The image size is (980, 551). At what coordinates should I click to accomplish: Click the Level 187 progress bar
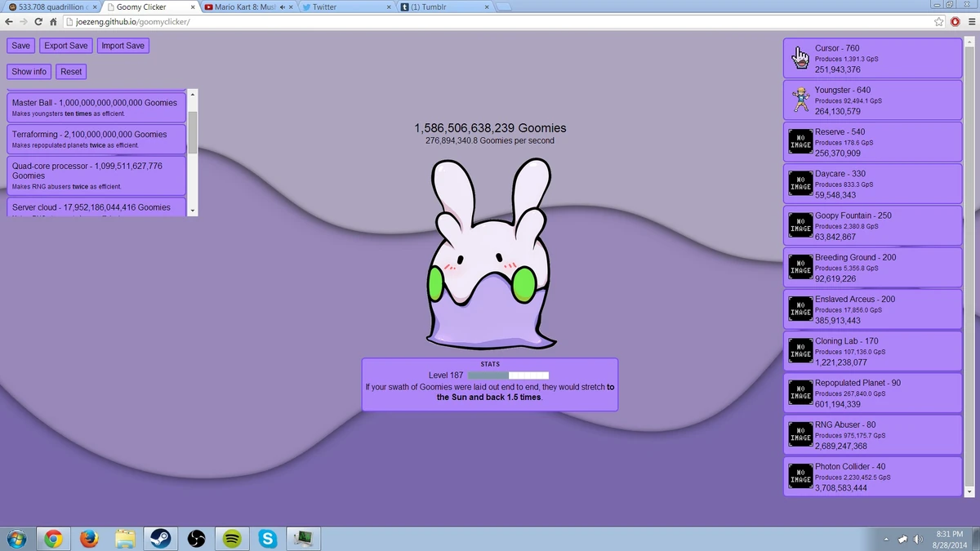tap(508, 375)
